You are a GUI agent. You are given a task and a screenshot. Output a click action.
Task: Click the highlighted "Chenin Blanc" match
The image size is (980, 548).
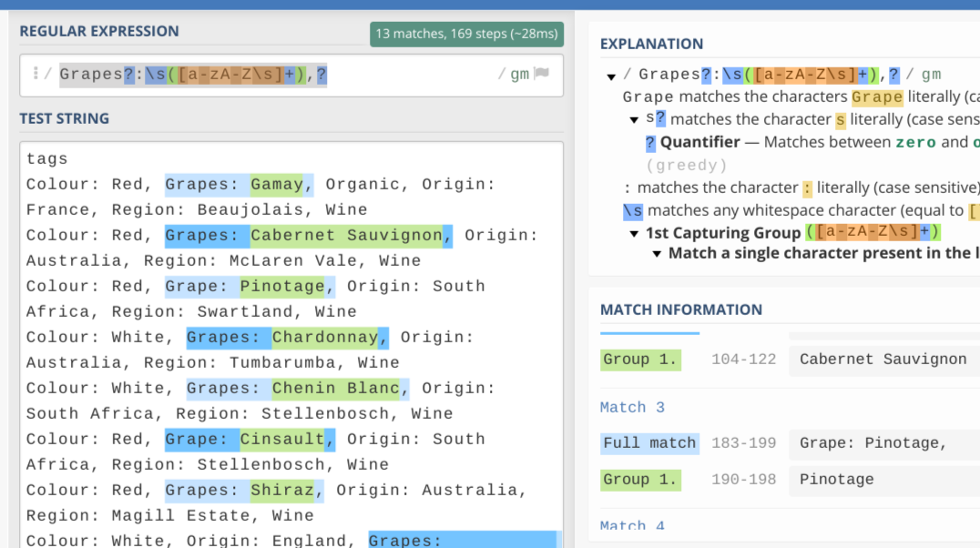336,388
